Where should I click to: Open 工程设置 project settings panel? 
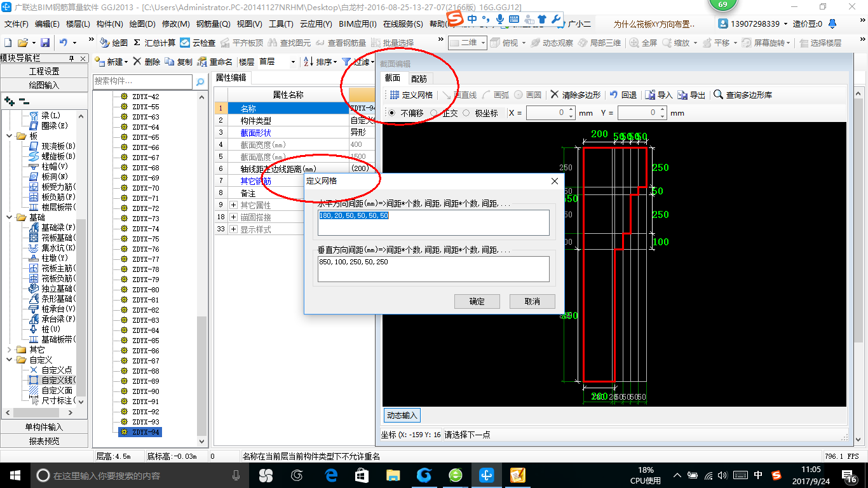tap(44, 71)
